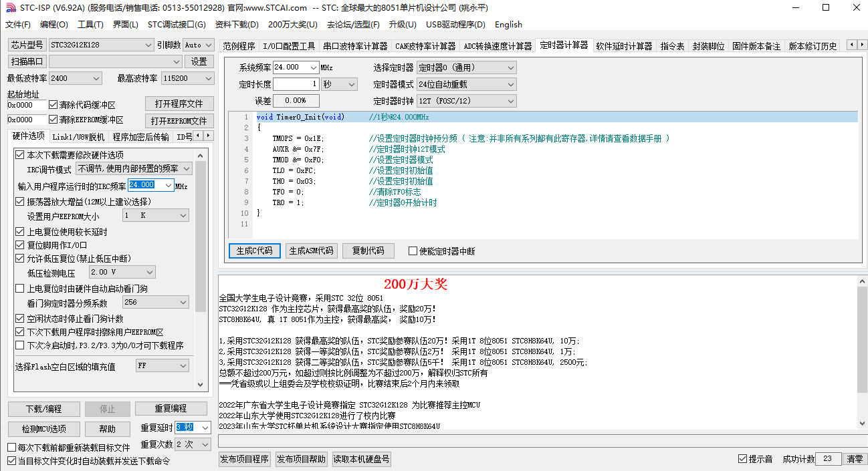Toggle 清除EEPROM缓冲区 checkbox
Screen dimensions: 868x471
pyautogui.click(x=53, y=120)
